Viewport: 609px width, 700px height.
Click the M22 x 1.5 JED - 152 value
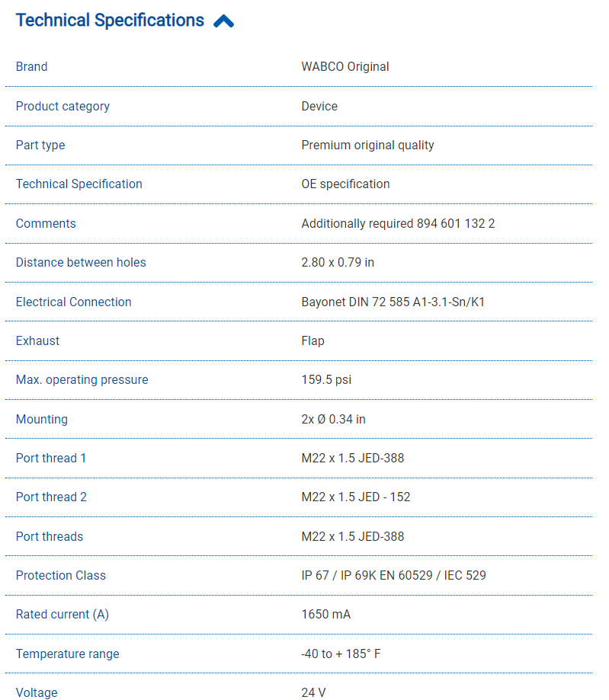coord(355,497)
